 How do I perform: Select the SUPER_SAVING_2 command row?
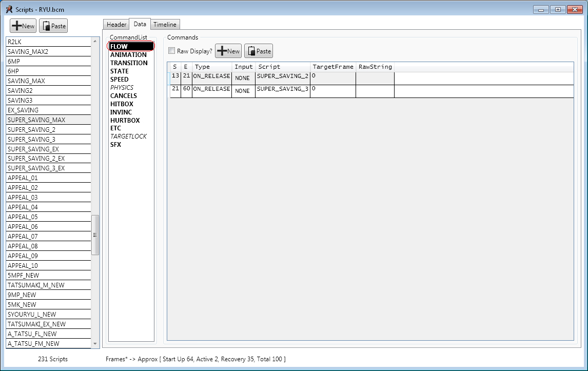click(282, 77)
